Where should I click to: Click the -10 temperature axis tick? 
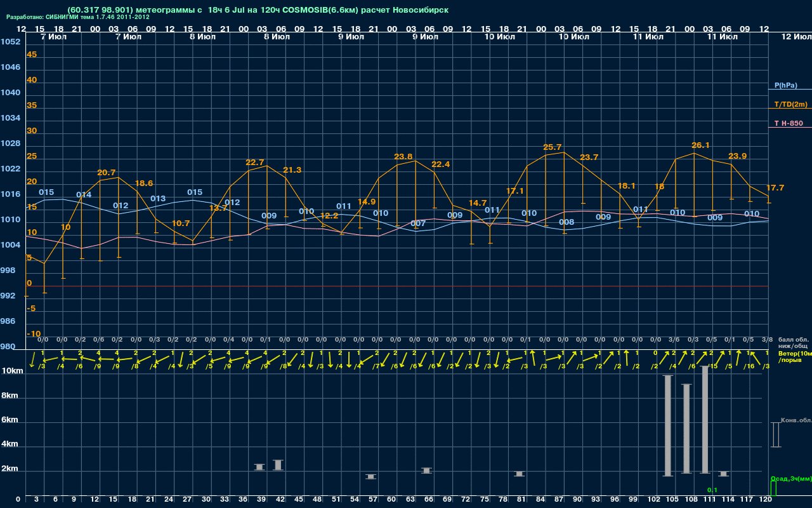point(34,334)
